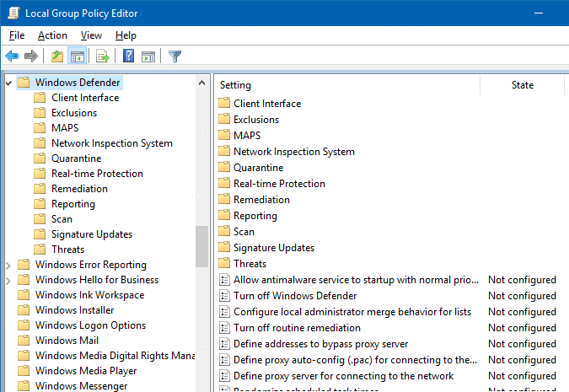Click the Local Group Policy Editor title icon

coord(13,13)
